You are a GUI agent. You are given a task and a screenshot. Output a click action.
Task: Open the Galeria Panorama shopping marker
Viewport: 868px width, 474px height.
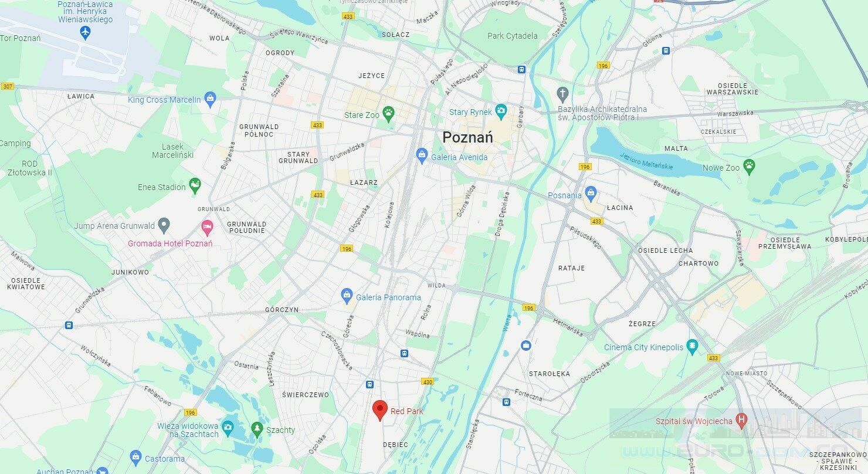pyautogui.click(x=347, y=296)
